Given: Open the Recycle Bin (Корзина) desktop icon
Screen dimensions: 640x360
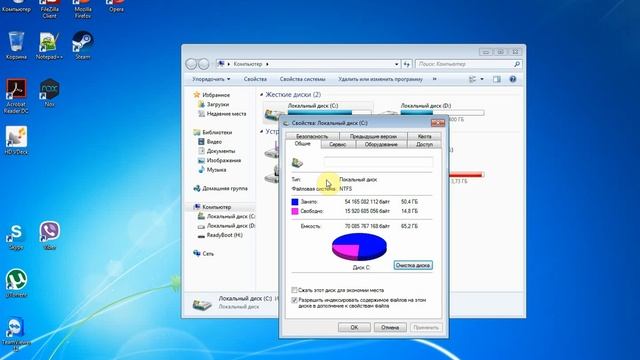Looking at the screenshot, I should 16,45.
